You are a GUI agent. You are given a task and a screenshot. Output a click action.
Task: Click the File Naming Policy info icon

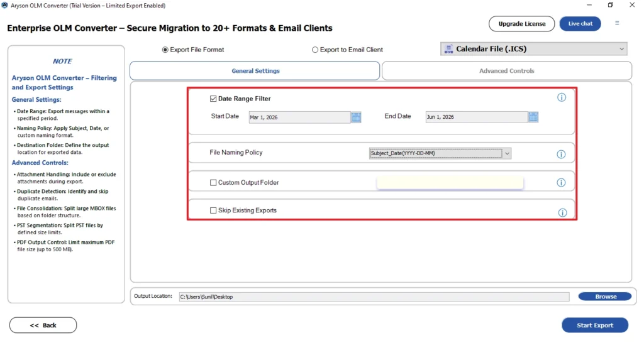(561, 155)
